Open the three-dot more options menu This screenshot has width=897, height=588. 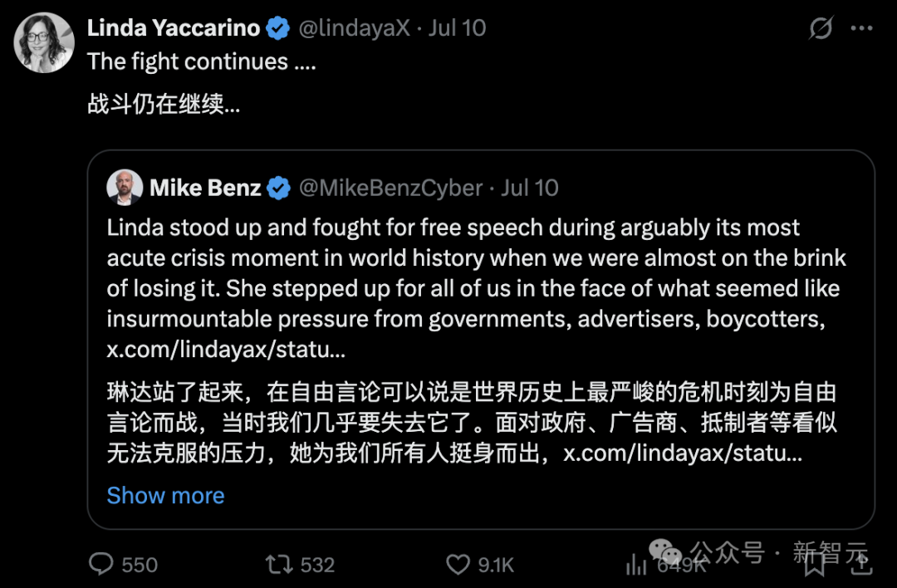point(861,28)
